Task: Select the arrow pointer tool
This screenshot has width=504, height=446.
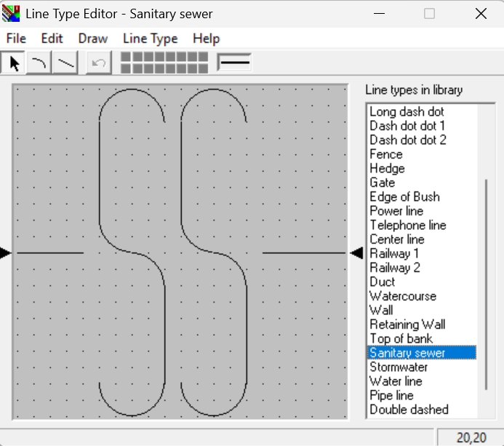Action: click(13, 63)
